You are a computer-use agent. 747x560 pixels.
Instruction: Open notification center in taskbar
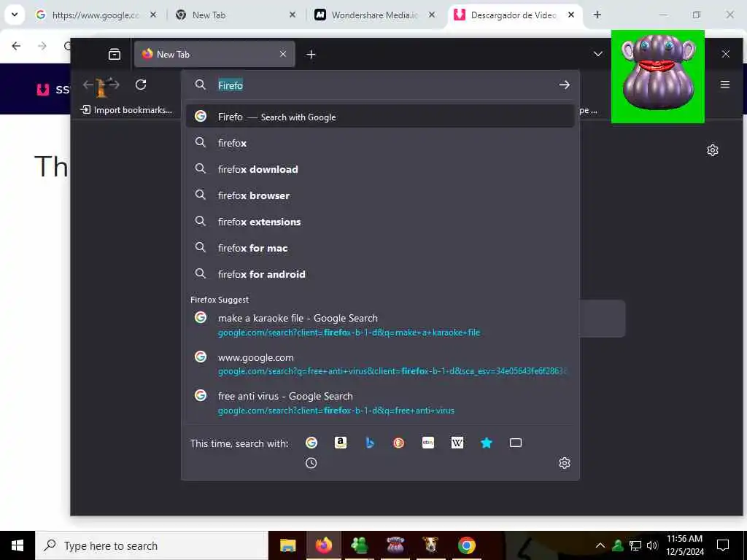[x=723, y=545]
